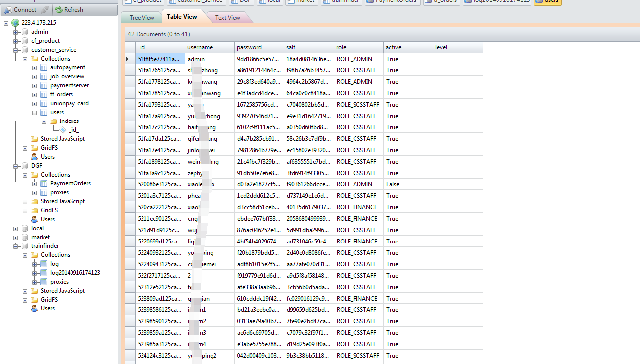The width and height of the screenshot is (640, 364).
Task: Collapse the users collection node
Action: (x=34, y=112)
